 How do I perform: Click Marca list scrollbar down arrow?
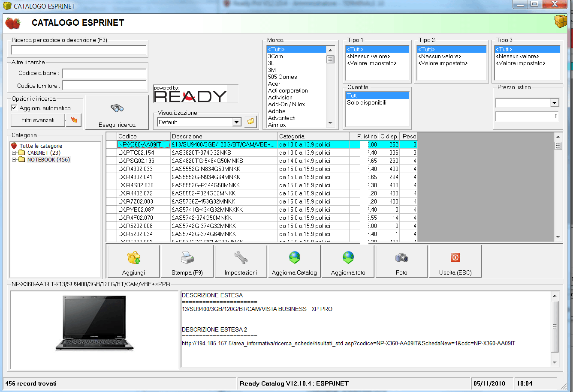[x=330, y=123]
